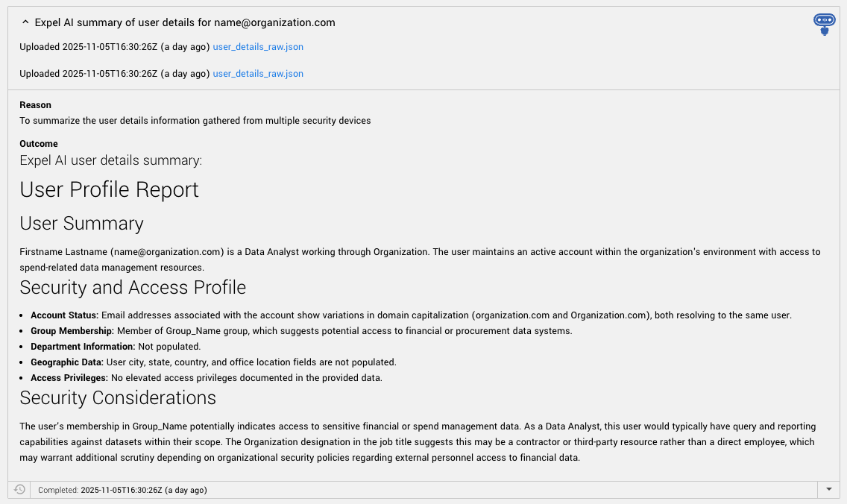Select the Outcome section label
847x504 pixels.
pos(38,143)
